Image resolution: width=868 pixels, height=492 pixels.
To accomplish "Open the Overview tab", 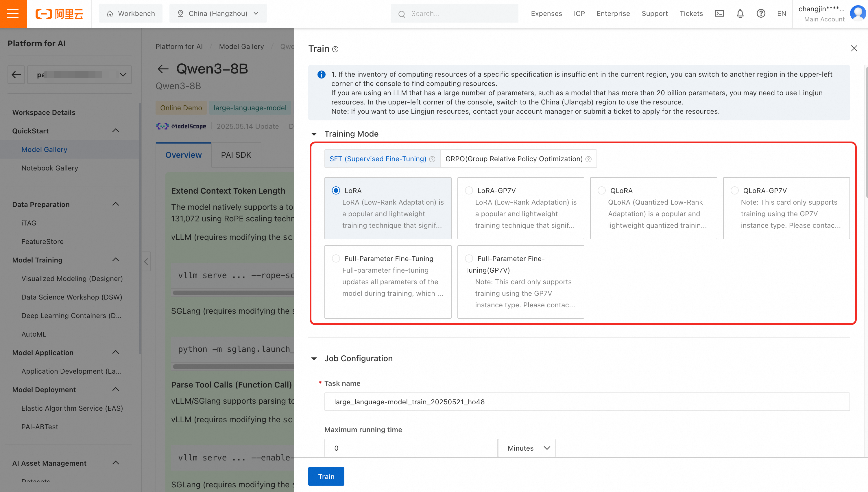I will 183,155.
